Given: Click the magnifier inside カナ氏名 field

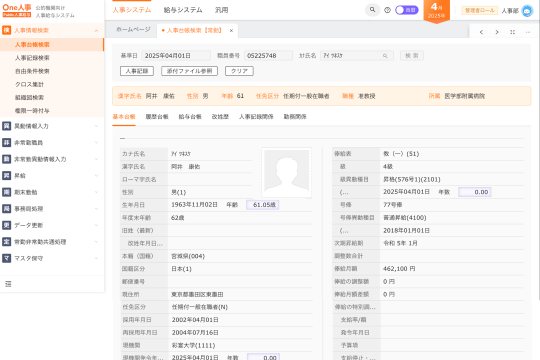Looking at the screenshot, I should pyautogui.click(x=385, y=56).
